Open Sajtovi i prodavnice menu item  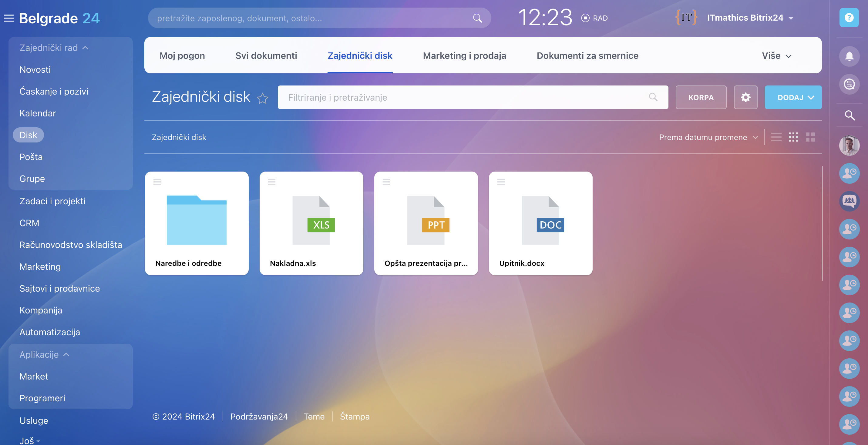pos(59,288)
